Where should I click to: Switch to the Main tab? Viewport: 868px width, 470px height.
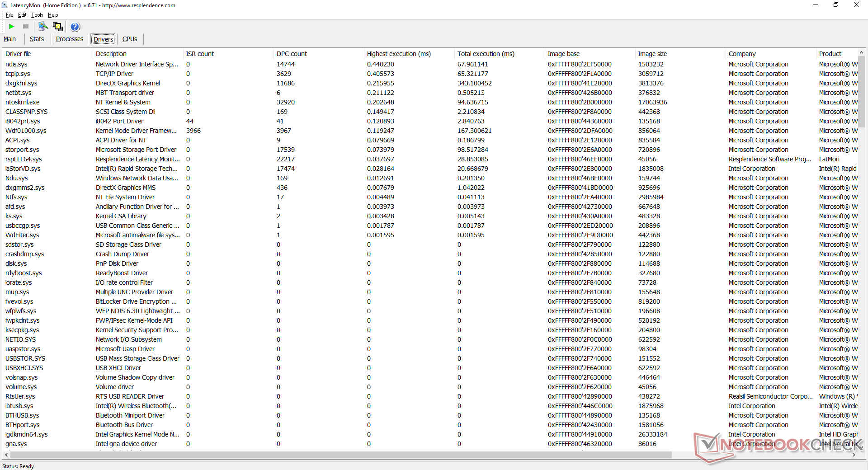click(x=9, y=39)
